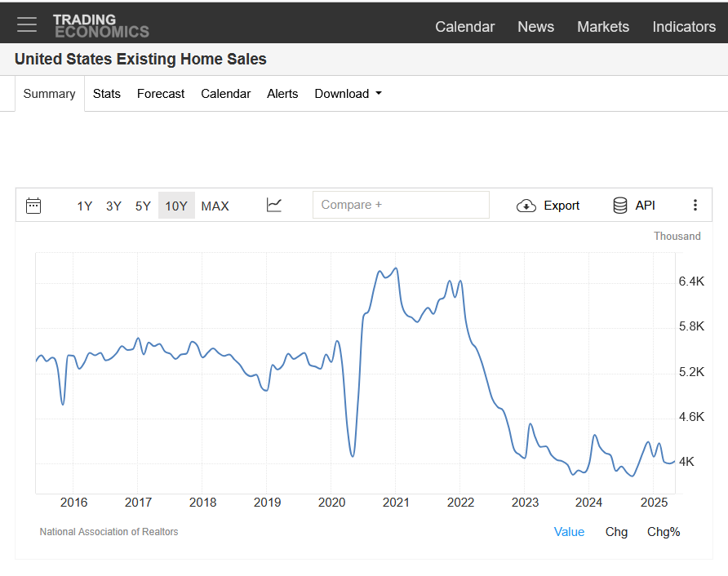Change chart type with line chart icon
Image resolution: width=728 pixels, height=576 pixels.
274,205
